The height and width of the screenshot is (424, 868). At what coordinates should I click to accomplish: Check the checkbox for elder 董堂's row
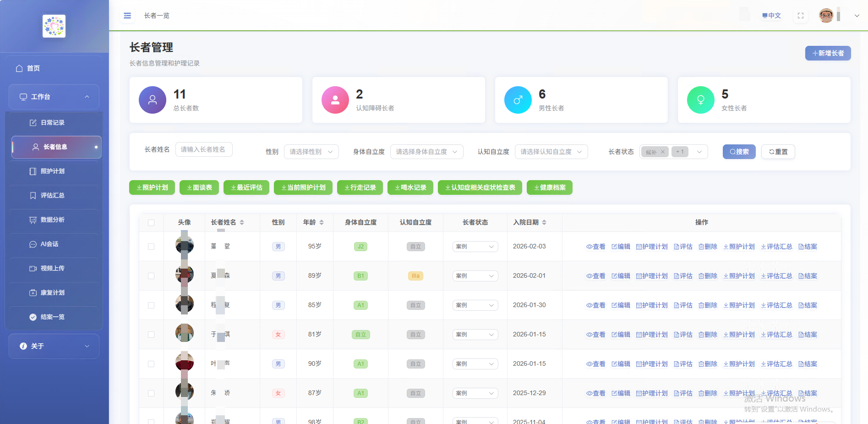pos(152,246)
